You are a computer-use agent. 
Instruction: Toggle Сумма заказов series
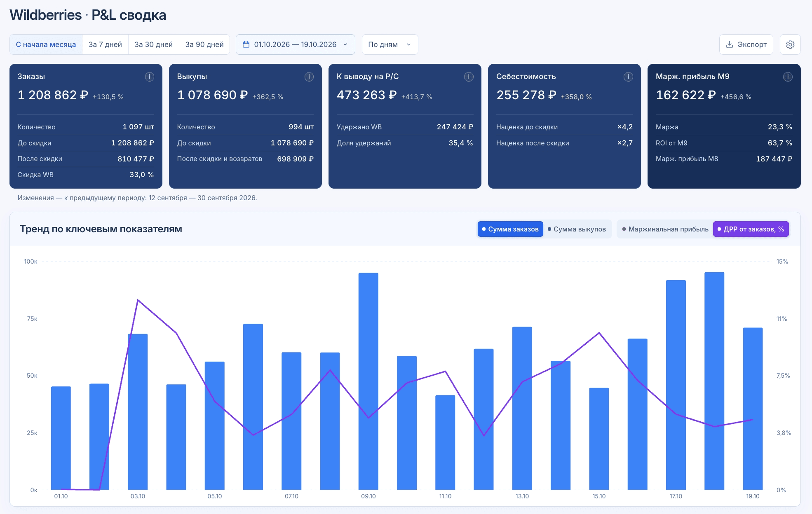tap(510, 229)
